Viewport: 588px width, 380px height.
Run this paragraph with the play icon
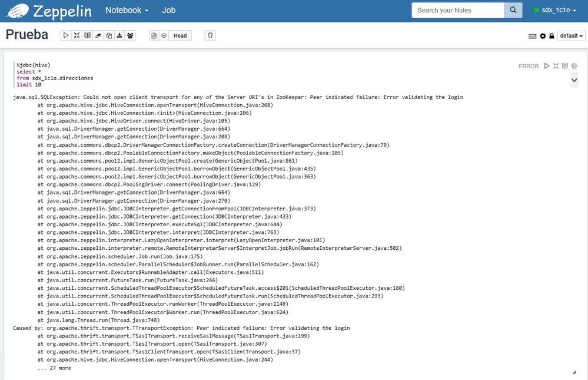pyautogui.click(x=547, y=66)
